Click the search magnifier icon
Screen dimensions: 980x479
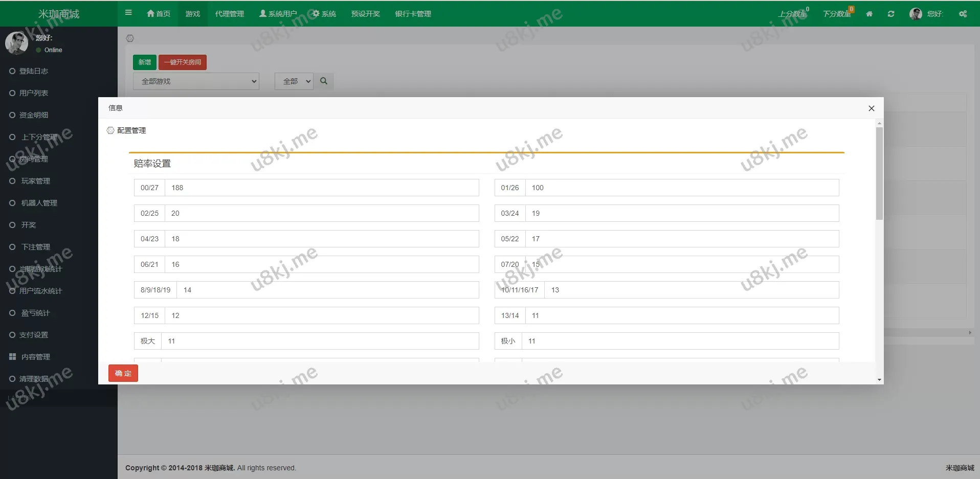click(324, 81)
